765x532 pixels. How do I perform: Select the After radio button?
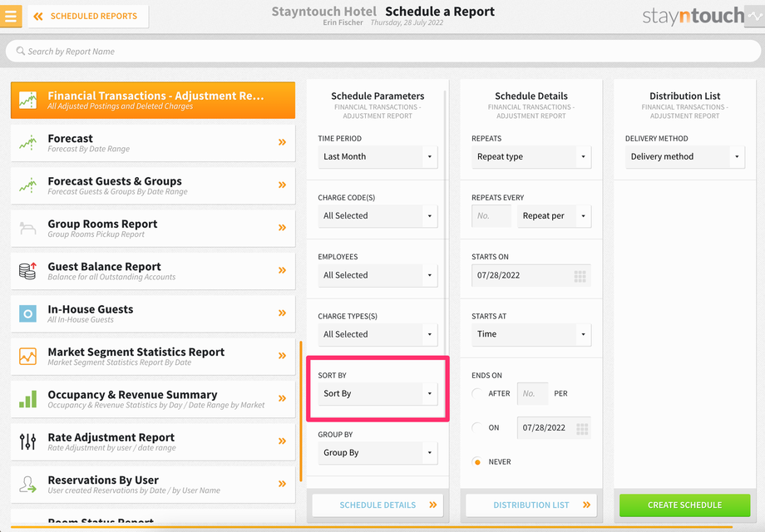(x=477, y=393)
